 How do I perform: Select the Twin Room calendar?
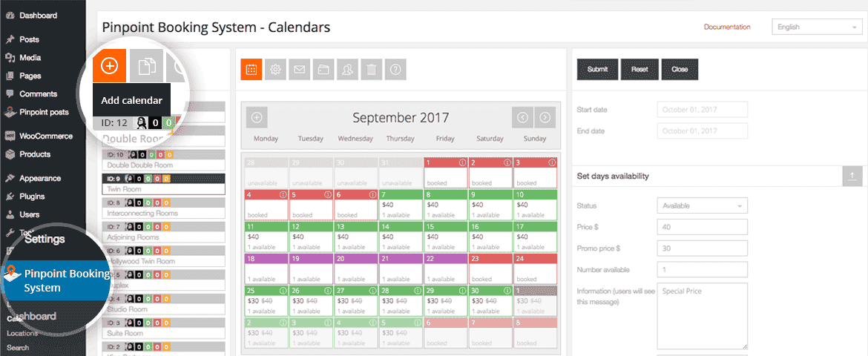click(164, 184)
